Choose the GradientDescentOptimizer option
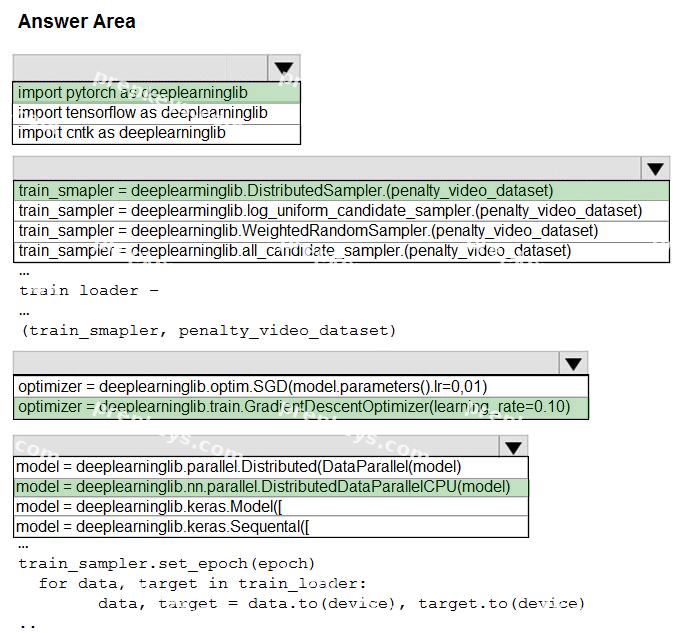Image resolution: width=678 pixels, height=633 pixels. [x=301, y=407]
